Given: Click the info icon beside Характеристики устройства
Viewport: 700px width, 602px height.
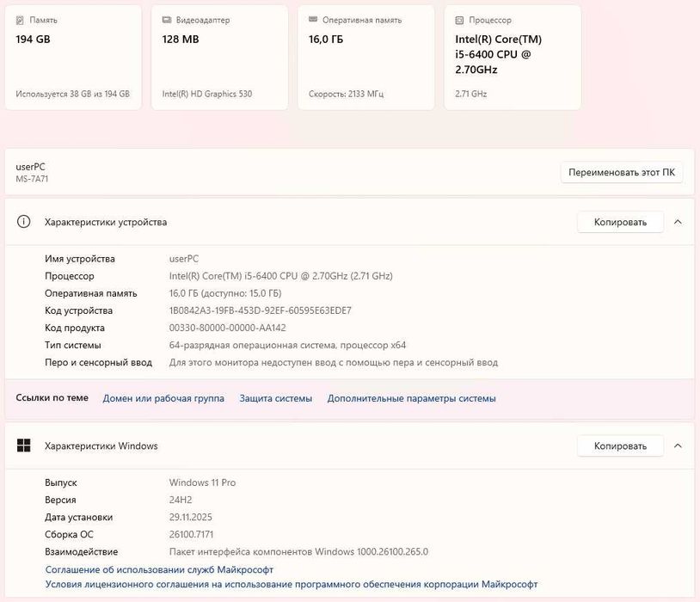Looking at the screenshot, I should (24, 222).
